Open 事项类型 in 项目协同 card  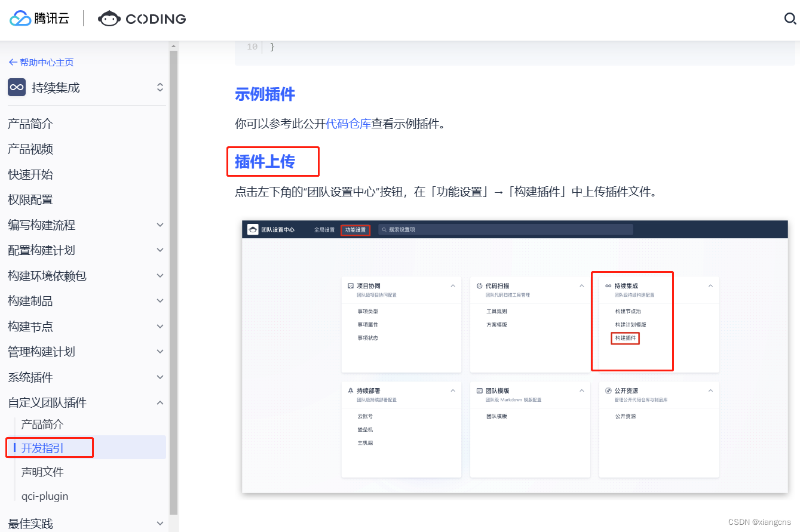point(367,312)
